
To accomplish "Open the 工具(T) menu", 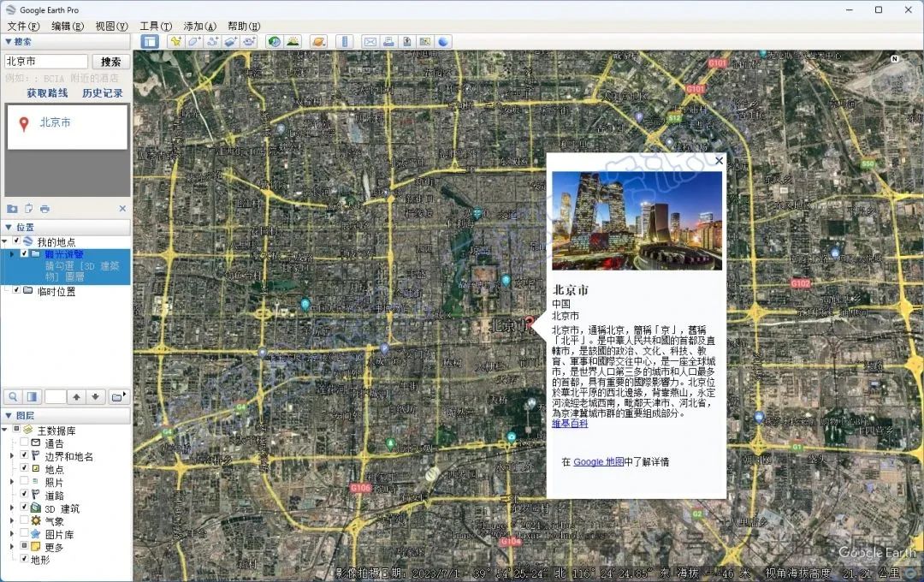I will (156, 26).
